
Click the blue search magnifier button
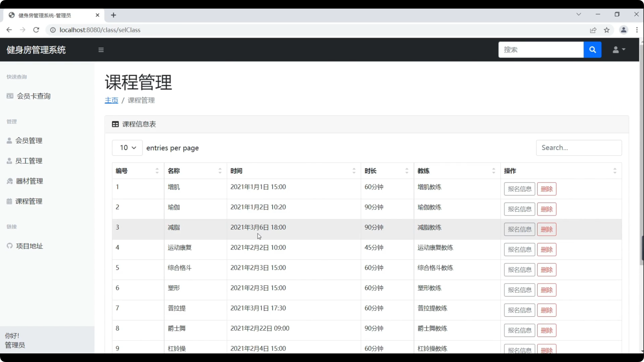(592, 50)
